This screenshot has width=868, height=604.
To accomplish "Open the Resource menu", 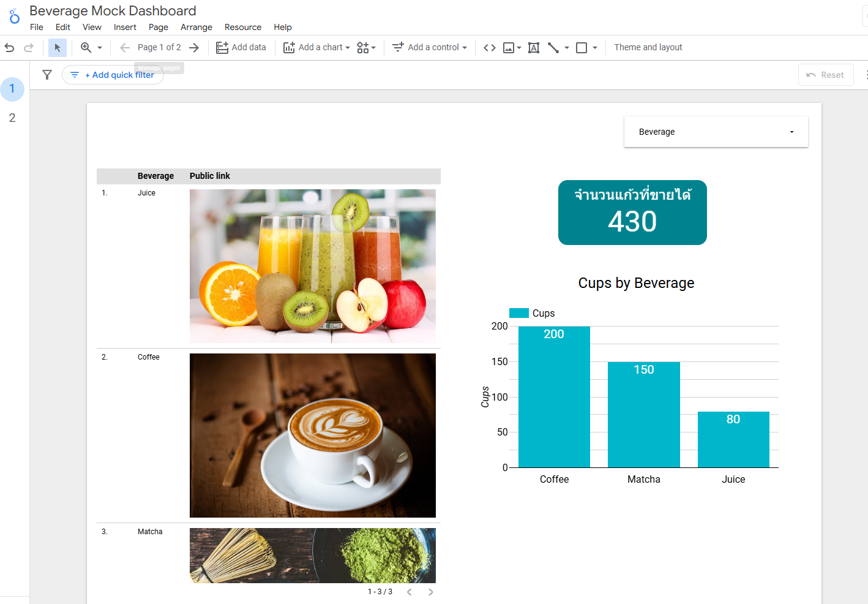I will pos(242,27).
